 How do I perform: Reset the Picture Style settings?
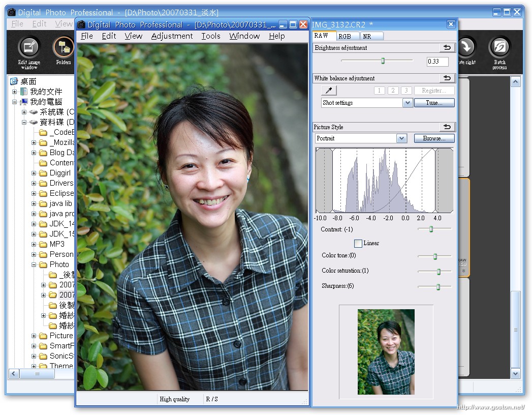pos(447,127)
